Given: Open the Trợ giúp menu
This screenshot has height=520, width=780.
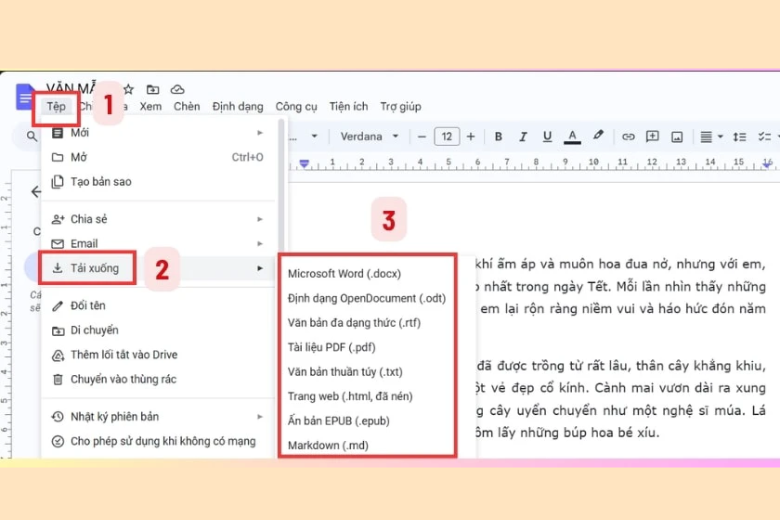Looking at the screenshot, I should pos(400,106).
